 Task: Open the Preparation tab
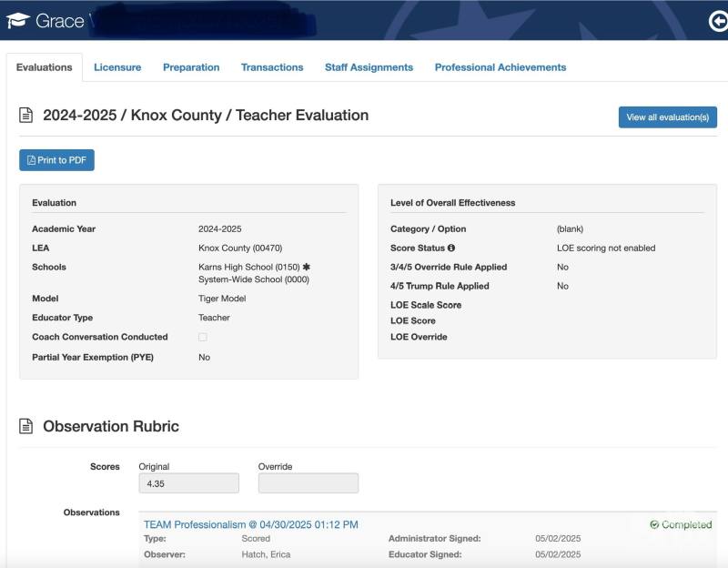[191, 67]
